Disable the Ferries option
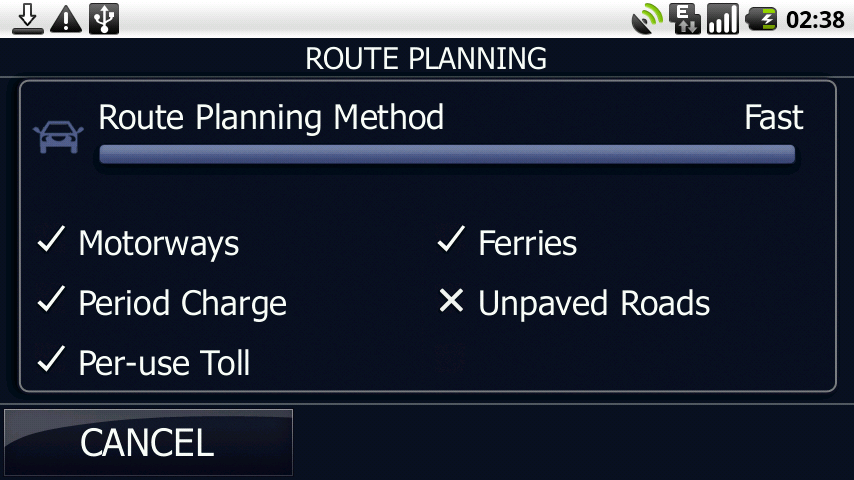 [508, 243]
